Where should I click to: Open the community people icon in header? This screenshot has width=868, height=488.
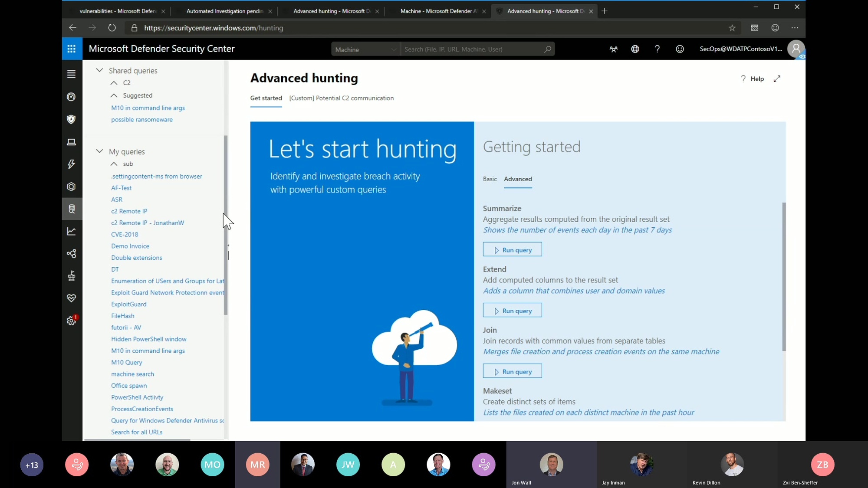613,49
